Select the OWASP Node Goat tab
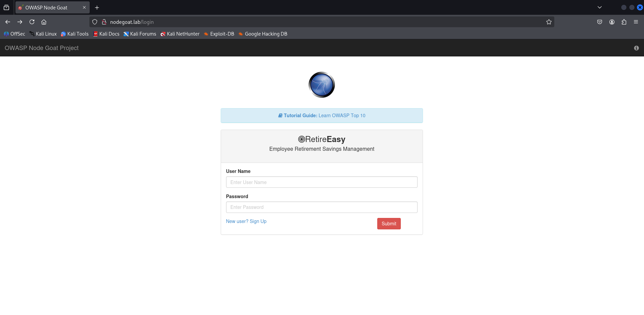The image size is (644, 315). [52, 7]
